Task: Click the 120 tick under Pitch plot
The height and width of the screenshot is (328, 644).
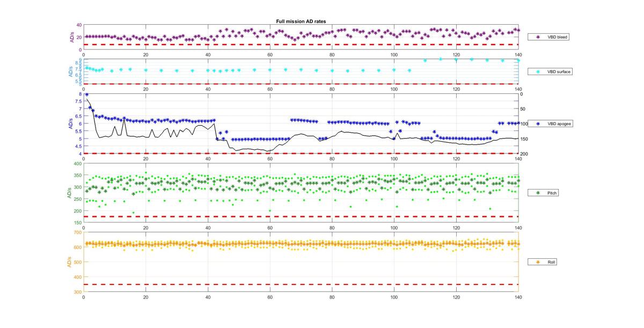Action: 456,228
